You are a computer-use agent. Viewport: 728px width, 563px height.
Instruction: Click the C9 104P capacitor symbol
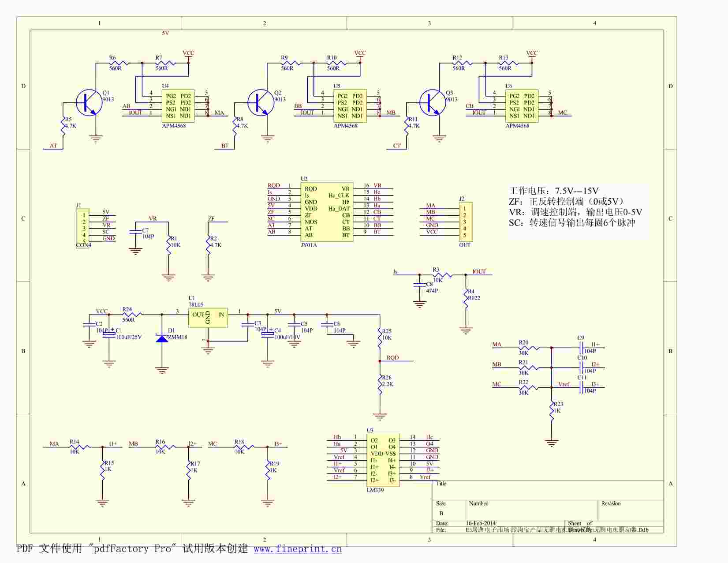click(x=581, y=348)
